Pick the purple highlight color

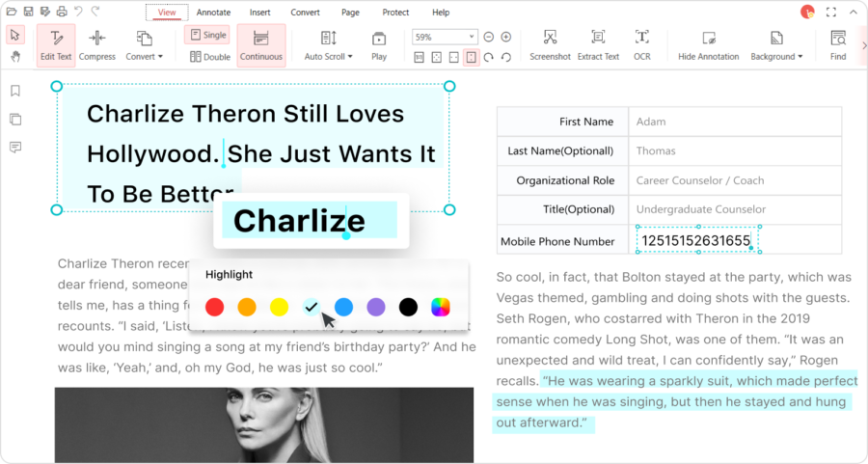click(376, 307)
